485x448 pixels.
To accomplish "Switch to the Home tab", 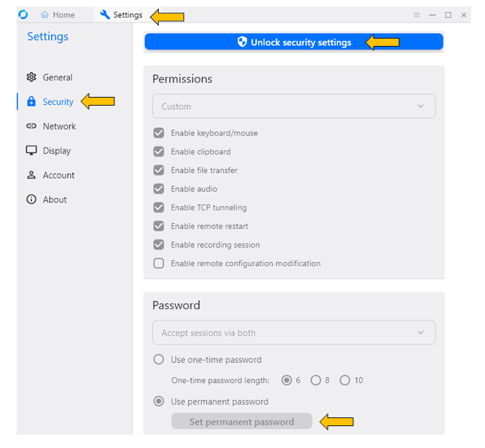I will (x=58, y=15).
